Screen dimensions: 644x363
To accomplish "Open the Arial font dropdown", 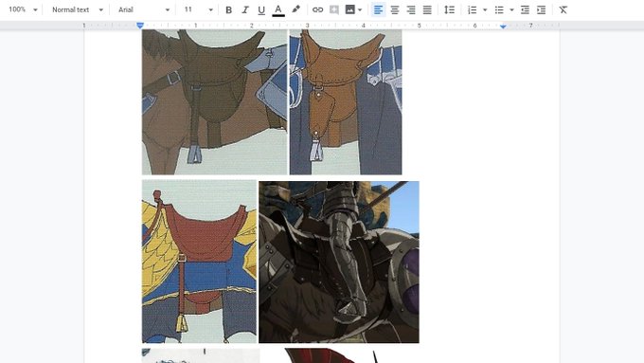I will click(x=144, y=9).
